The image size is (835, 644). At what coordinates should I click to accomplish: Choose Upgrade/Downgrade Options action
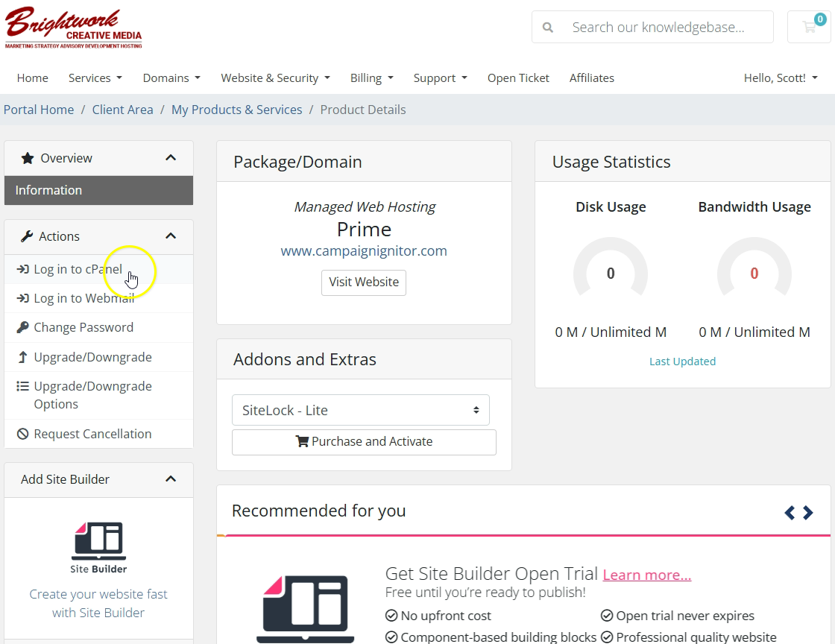pos(98,395)
